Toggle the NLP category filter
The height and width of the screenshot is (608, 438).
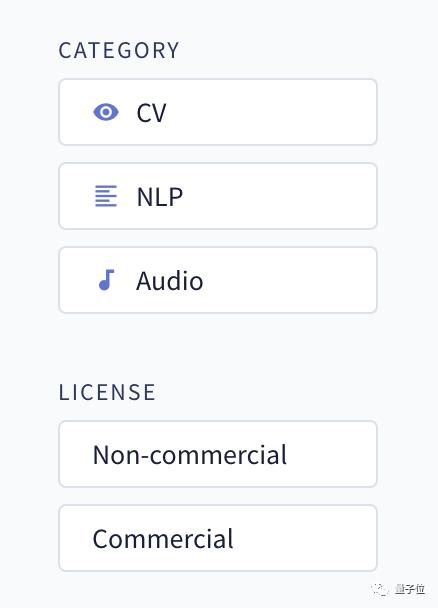pyautogui.click(x=218, y=196)
